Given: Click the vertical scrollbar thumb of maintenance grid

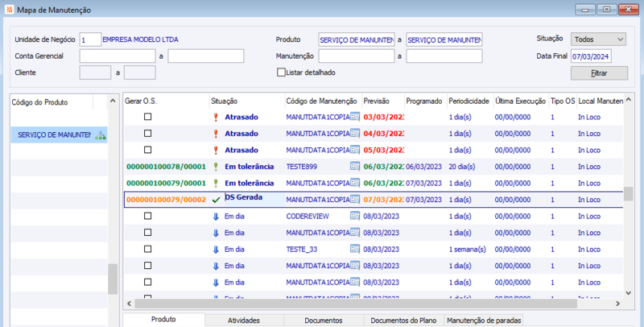Looking at the screenshot, I should pyautogui.click(x=628, y=194).
